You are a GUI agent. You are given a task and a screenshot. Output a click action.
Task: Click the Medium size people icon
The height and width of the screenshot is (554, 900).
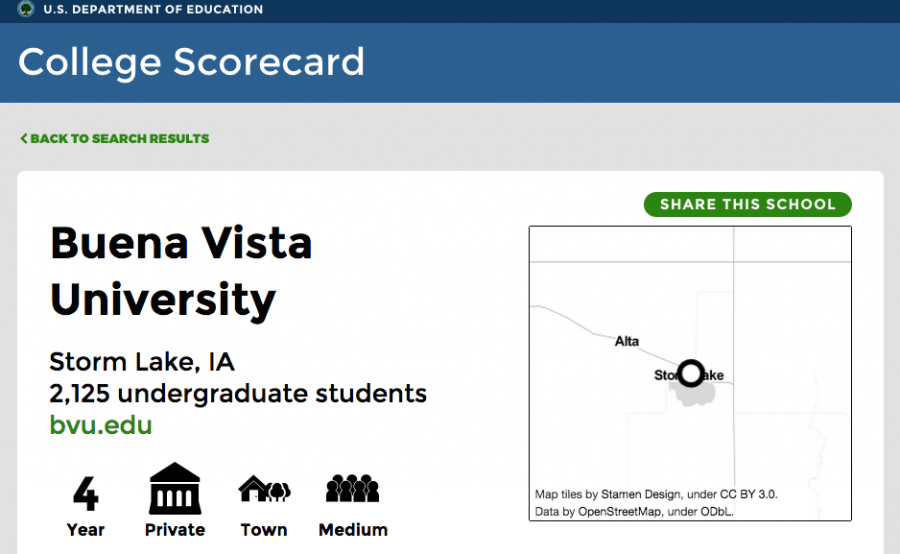point(352,489)
